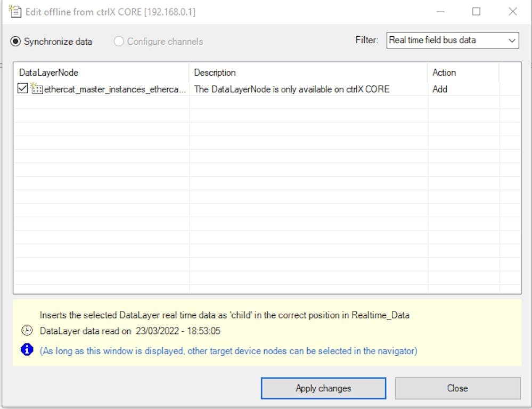Click the blue information icon

pyautogui.click(x=27, y=350)
